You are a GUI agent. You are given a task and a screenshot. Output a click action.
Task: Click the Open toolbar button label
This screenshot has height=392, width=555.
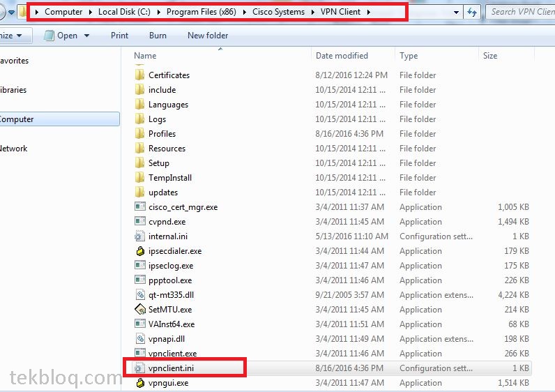(x=67, y=36)
